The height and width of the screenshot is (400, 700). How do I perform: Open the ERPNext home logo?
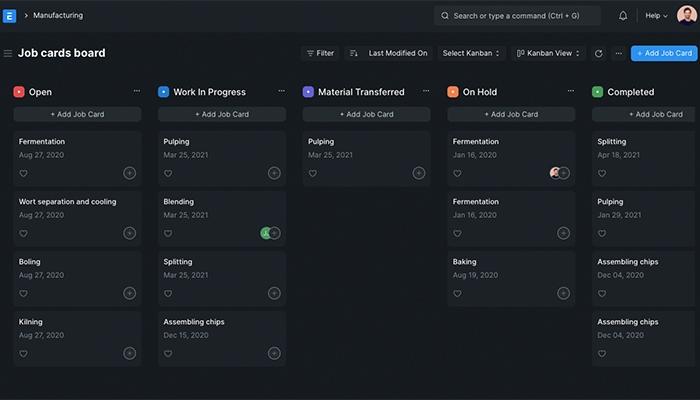(9, 16)
